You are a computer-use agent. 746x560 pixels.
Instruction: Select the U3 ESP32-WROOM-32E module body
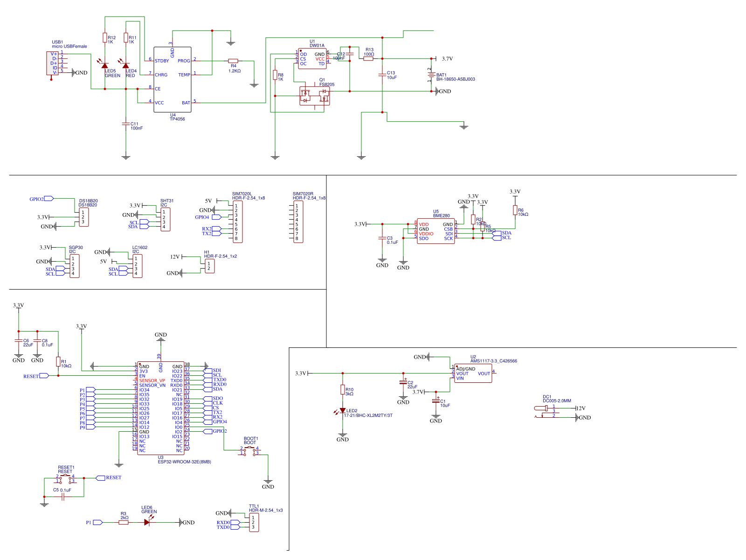click(x=161, y=408)
